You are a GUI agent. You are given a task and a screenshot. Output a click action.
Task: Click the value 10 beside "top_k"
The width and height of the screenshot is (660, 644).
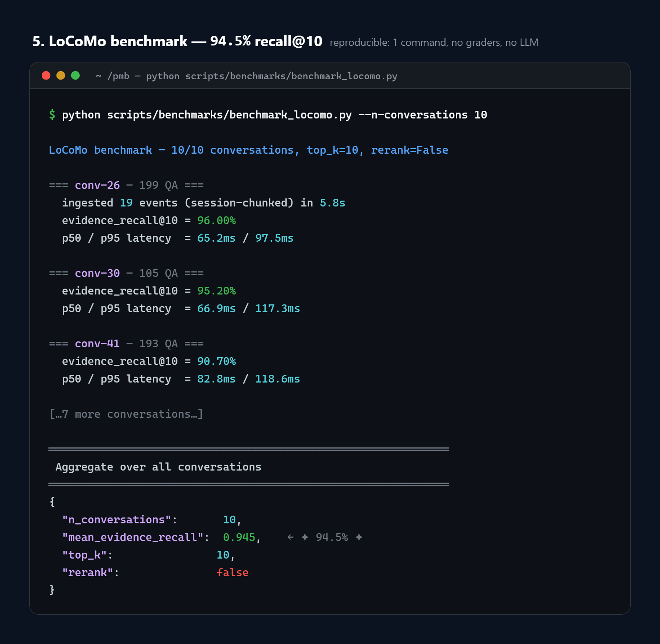pos(223,555)
